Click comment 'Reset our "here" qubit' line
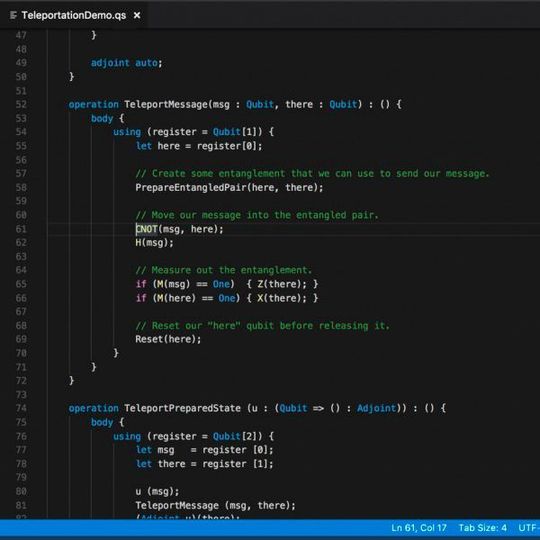540x540 pixels. (x=262, y=325)
